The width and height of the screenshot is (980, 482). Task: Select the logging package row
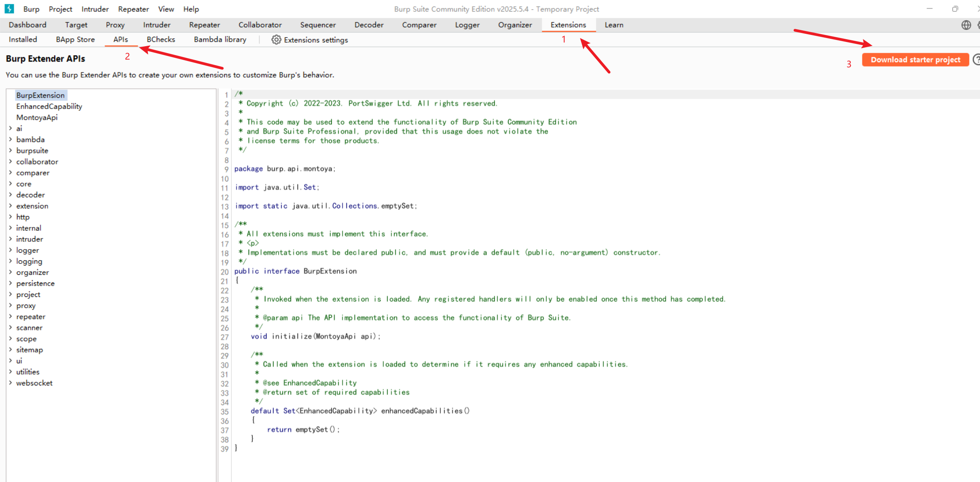click(x=29, y=261)
